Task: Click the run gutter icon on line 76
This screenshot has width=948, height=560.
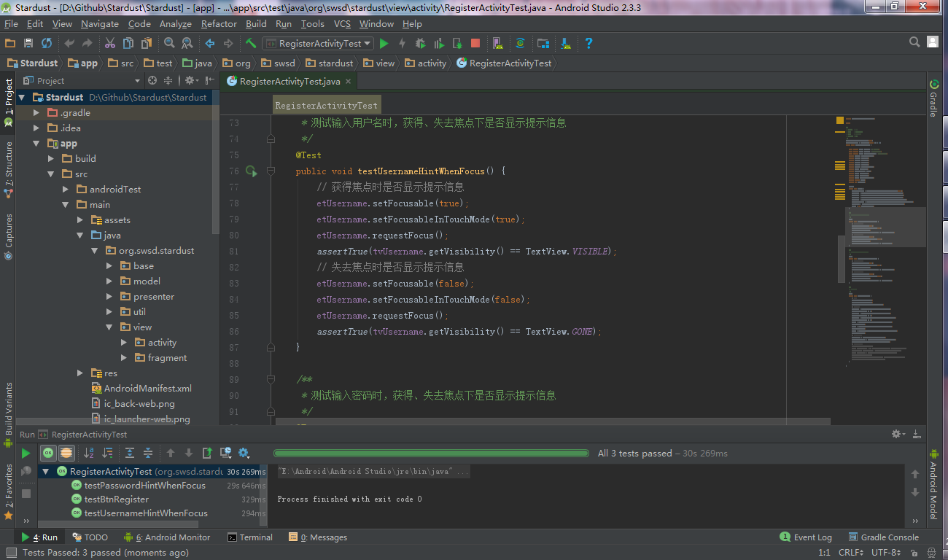Action: click(x=251, y=171)
